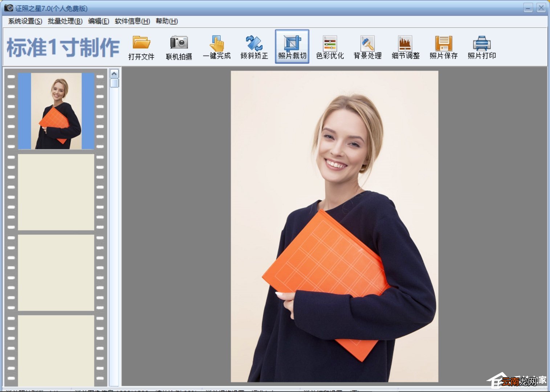
Task: Select the woman photo thumbnail in filmstrip
Action: click(56, 111)
